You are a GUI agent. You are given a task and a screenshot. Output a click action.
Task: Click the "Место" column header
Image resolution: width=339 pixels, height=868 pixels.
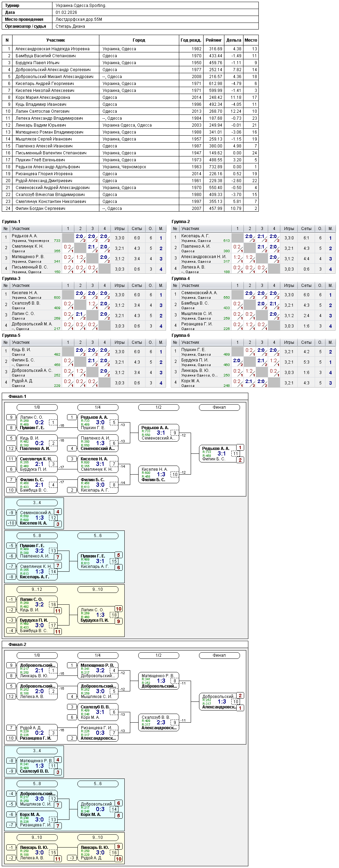coord(251,40)
